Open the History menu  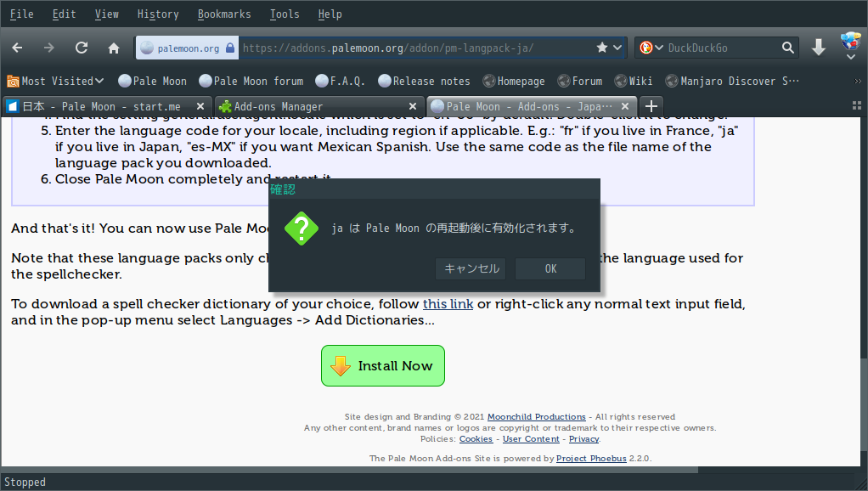click(x=158, y=14)
